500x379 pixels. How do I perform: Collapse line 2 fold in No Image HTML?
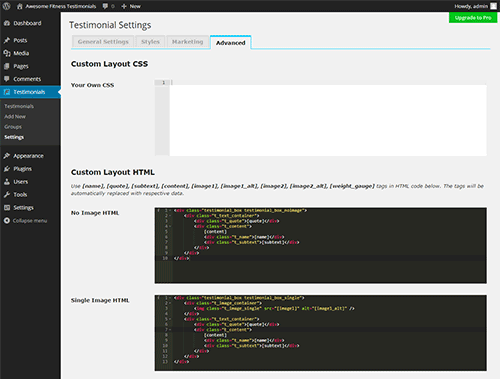click(x=170, y=216)
